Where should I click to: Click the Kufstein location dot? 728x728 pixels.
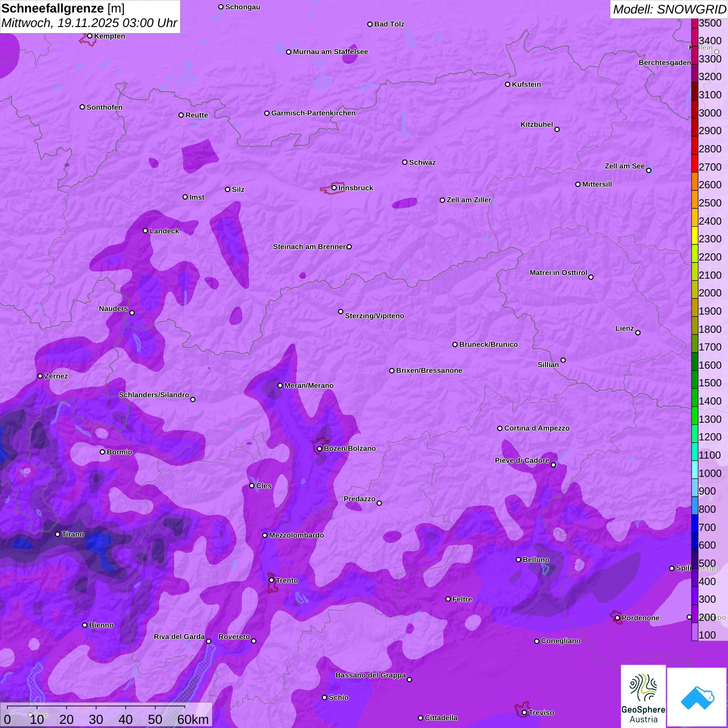(x=508, y=84)
